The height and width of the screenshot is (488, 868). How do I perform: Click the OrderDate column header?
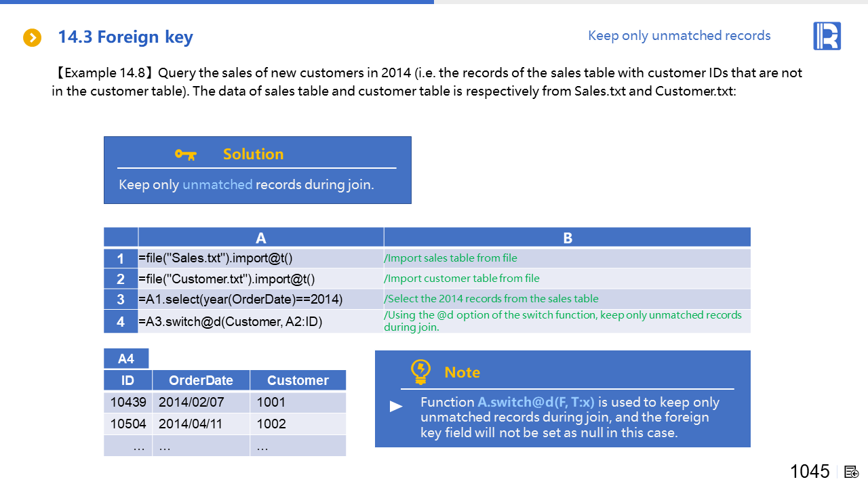[x=201, y=380]
